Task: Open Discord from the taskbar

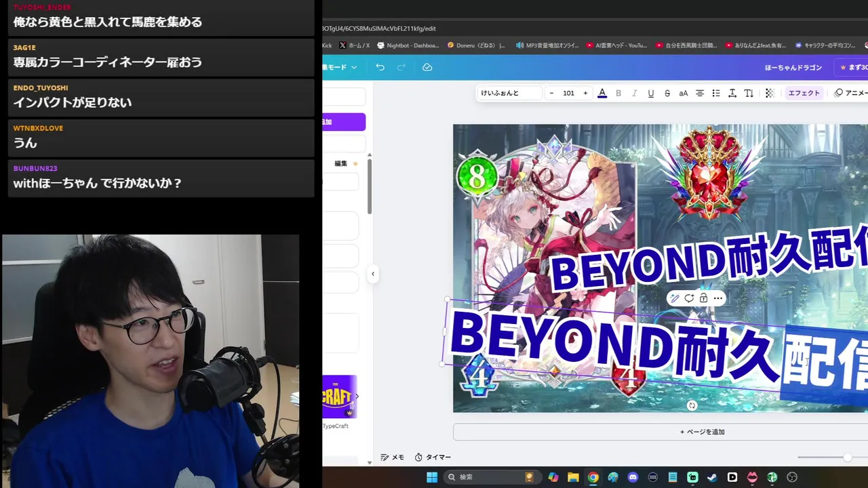Action: click(633, 477)
